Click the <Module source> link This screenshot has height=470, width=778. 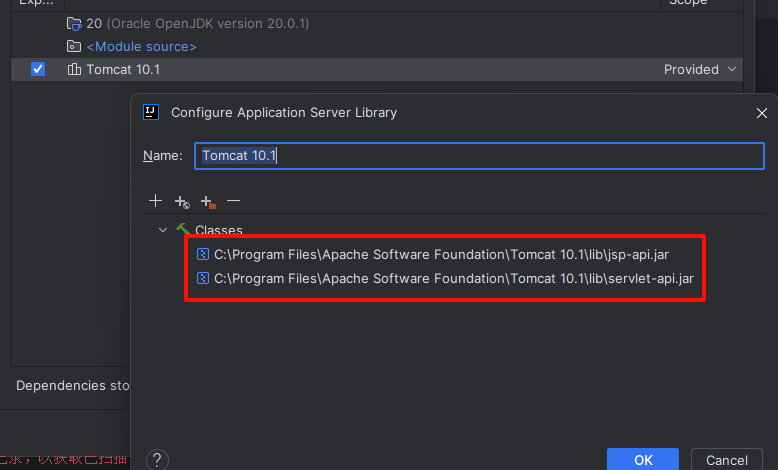tap(141, 47)
